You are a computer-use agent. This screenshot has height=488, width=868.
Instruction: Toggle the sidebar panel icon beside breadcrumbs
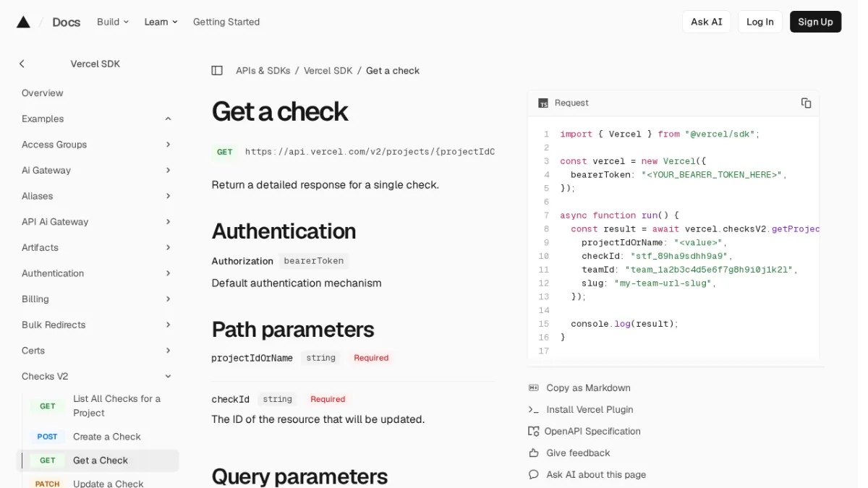[217, 70]
